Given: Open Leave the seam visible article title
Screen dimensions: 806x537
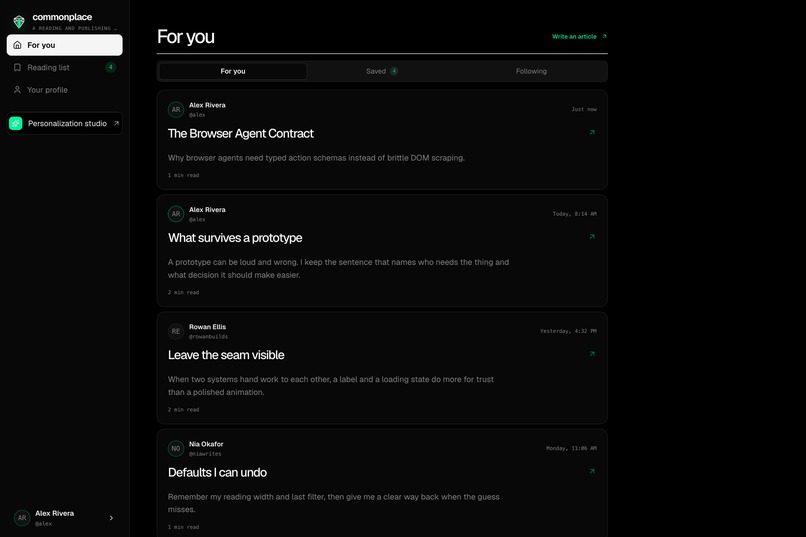Looking at the screenshot, I should coord(226,355).
